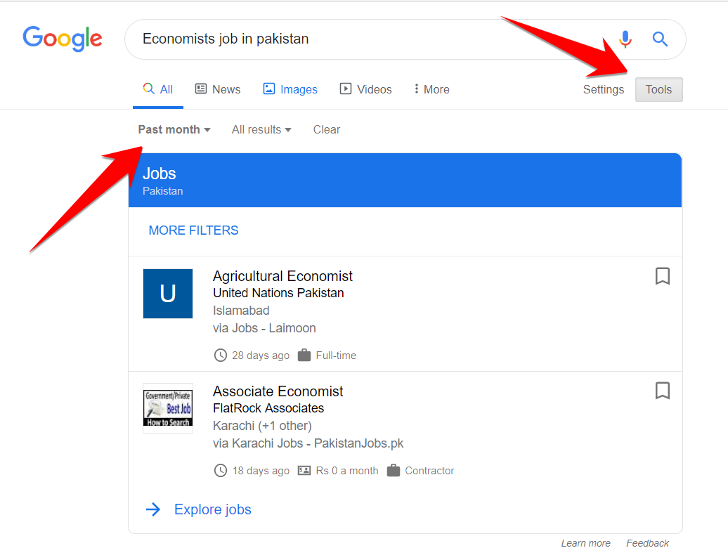The width and height of the screenshot is (728, 560).
Task: Click the Jobs header banner
Action: point(405,180)
